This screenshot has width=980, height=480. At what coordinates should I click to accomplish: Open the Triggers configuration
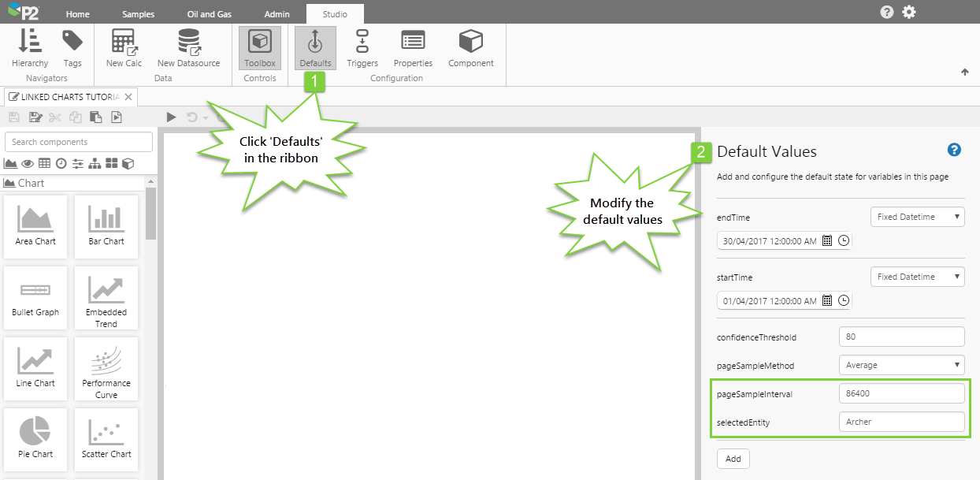pyautogui.click(x=362, y=47)
